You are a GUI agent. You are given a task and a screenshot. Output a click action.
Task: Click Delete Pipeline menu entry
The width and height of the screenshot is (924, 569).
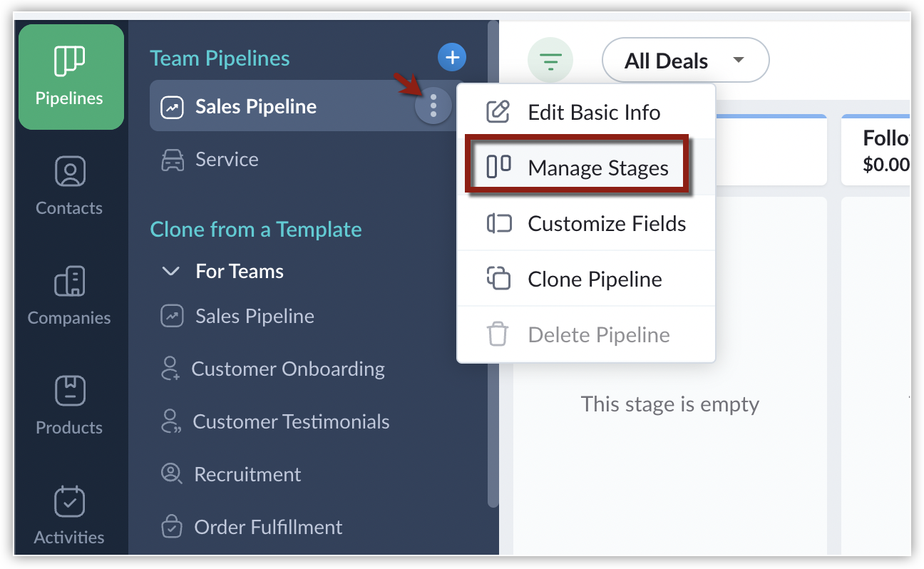point(586,334)
